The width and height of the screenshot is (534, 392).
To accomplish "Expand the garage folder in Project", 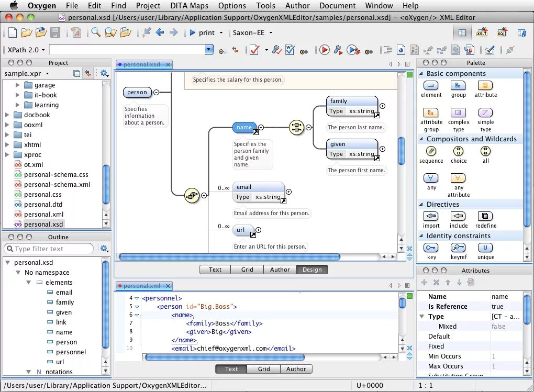I will click(17, 85).
